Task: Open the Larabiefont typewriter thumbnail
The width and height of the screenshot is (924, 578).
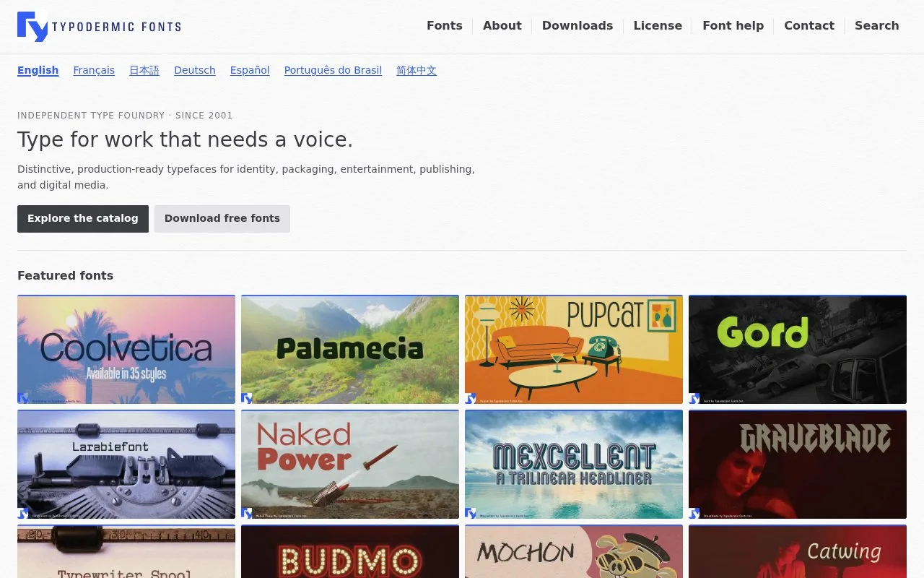Action: (126, 465)
